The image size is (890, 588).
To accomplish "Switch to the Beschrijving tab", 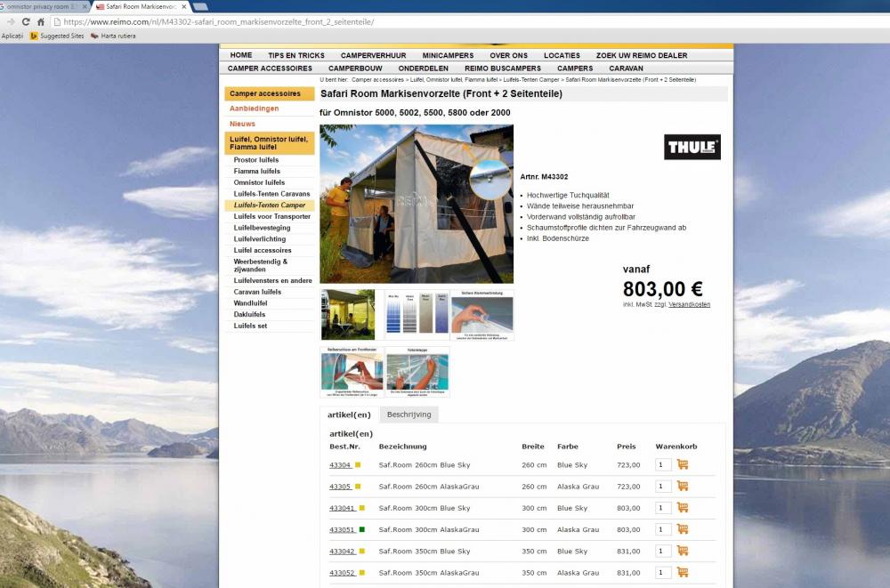I will tap(409, 415).
